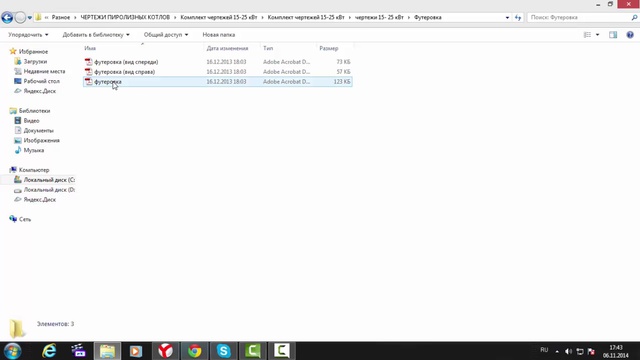
Task: Launch Internet Explorer from the taskbar
Action: (x=49, y=351)
